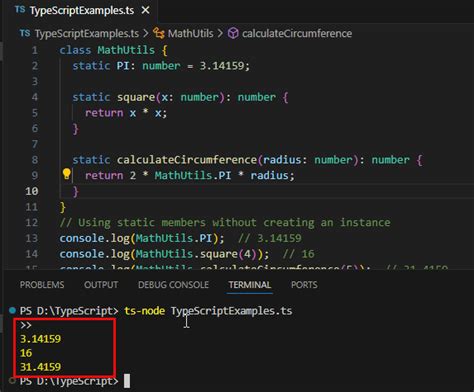This screenshot has width=474, height=392.
Task: Click the class name MathUtils on line 1
Action: [126, 50]
